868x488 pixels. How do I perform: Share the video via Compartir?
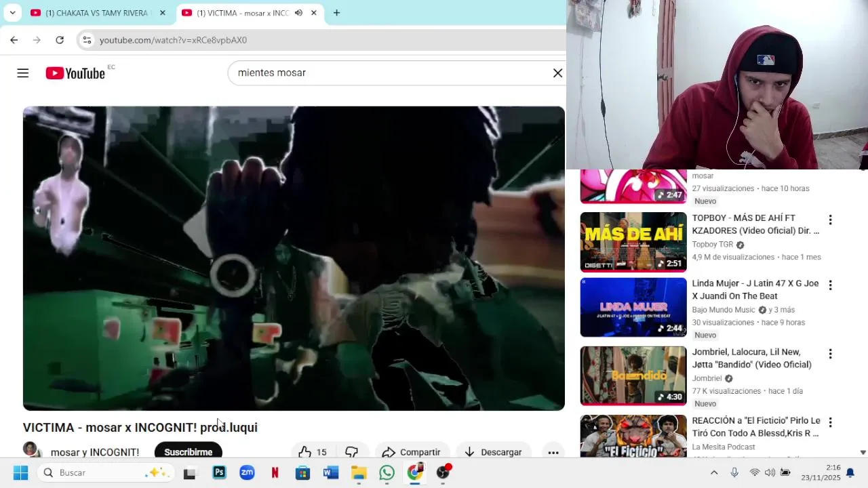(x=411, y=451)
